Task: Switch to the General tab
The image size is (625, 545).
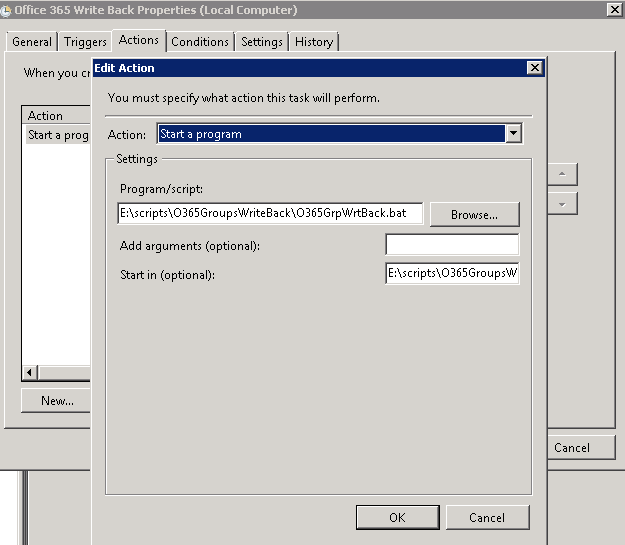Action: click(32, 42)
